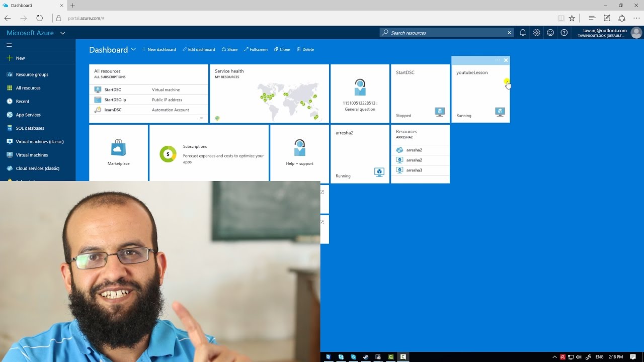
Task: Add page to favorites star
Action: coord(572,18)
